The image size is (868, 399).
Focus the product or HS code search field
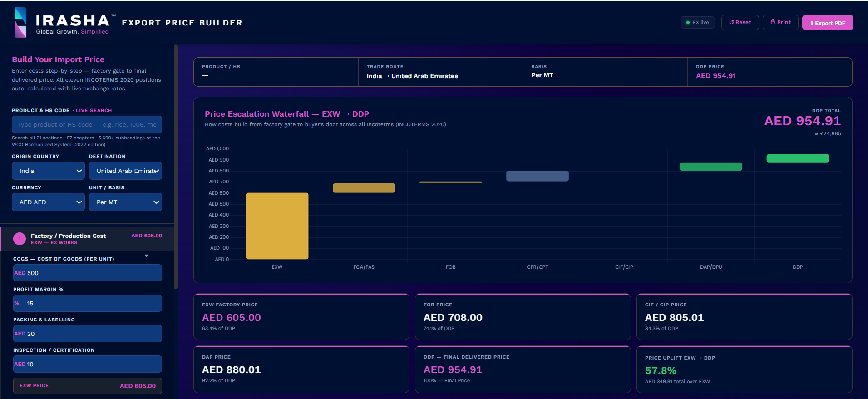click(87, 124)
